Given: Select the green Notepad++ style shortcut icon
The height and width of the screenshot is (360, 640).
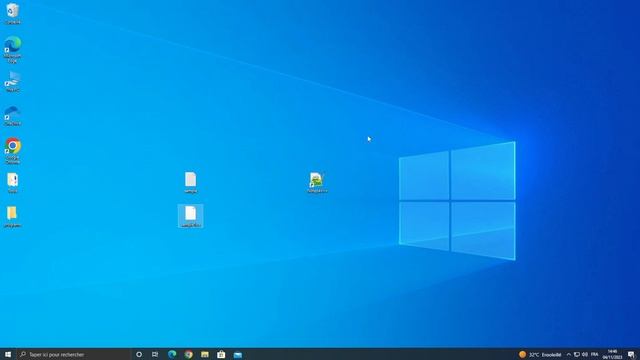Looking at the screenshot, I should pyautogui.click(x=317, y=182).
